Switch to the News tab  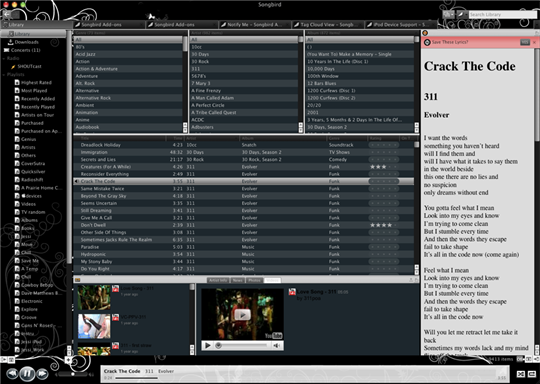pyautogui.click(x=238, y=280)
